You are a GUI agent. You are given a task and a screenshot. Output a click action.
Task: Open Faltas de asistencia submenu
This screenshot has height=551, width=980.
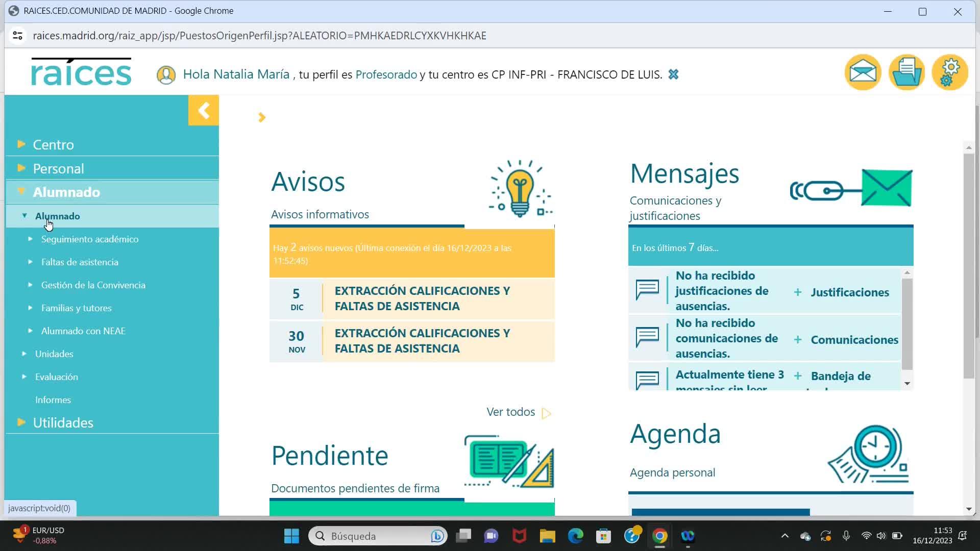click(80, 262)
